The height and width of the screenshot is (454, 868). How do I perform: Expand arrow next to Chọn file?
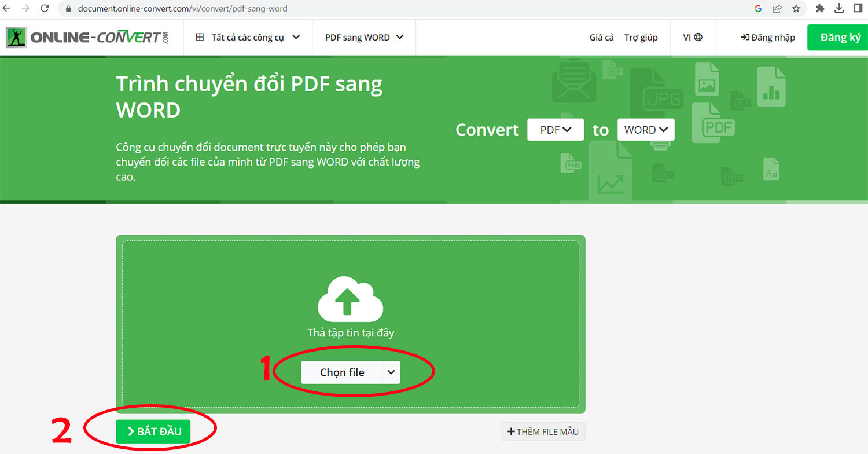[391, 372]
